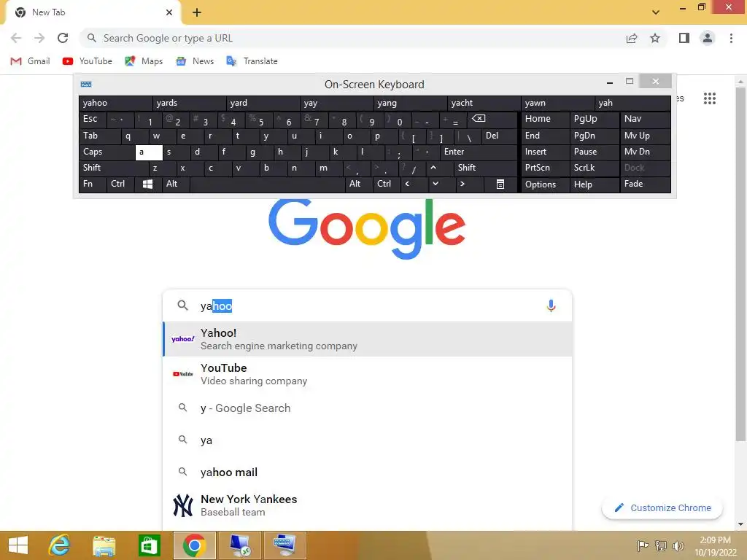747x560 pixels.
Task: Toggle the left Ctrl key
Action: click(x=121, y=184)
